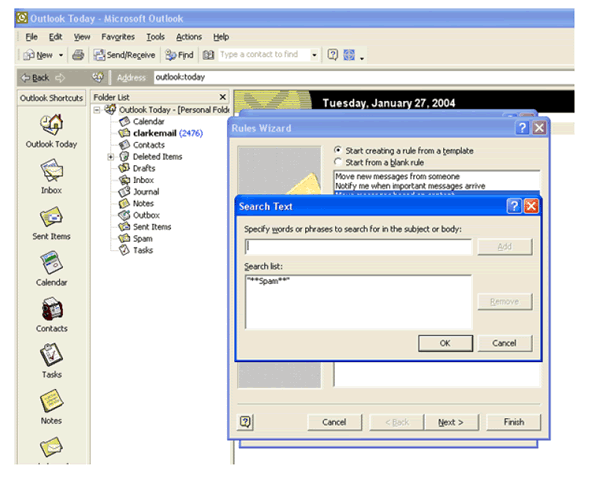This screenshot has height=478, width=600.
Task: Select the Inbox folder in Folder List
Action: pyautogui.click(x=143, y=180)
